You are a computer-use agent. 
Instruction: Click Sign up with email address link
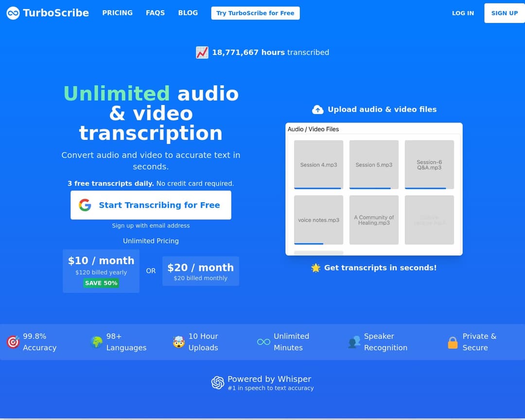(151, 226)
